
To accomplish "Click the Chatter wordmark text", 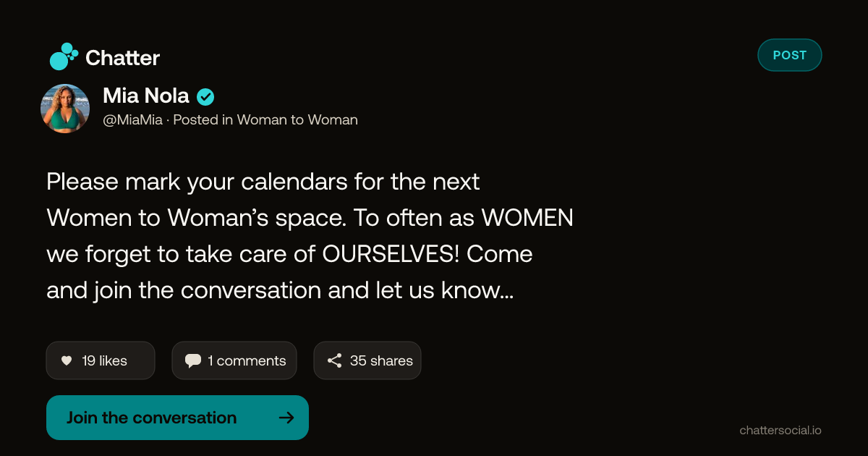I will [x=122, y=58].
